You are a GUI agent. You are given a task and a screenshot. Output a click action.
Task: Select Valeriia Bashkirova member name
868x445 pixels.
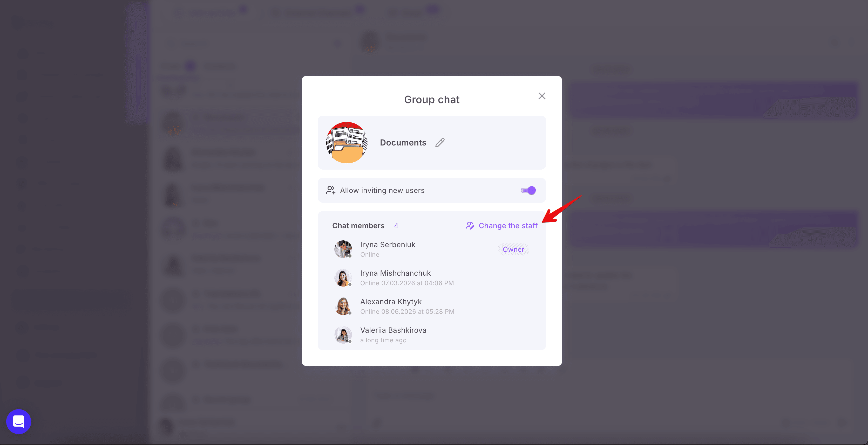point(393,330)
